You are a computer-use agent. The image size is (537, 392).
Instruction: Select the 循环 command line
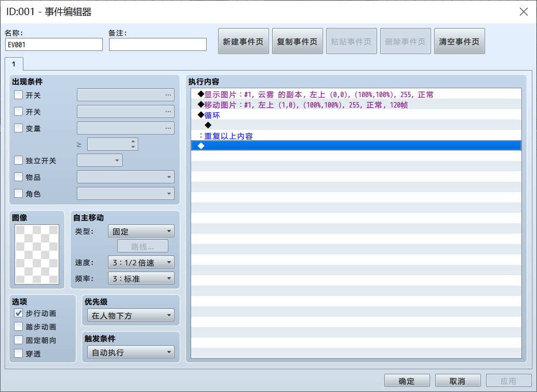[x=356, y=115]
